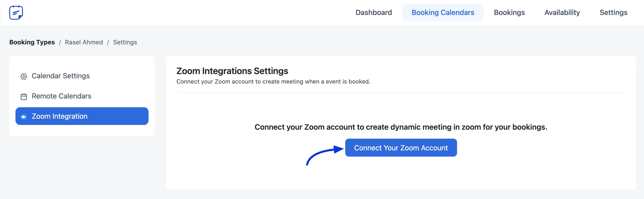Viewport: 644px width, 199px height.
Task: Open Settings in the top navigation
Action: (613, 12)
